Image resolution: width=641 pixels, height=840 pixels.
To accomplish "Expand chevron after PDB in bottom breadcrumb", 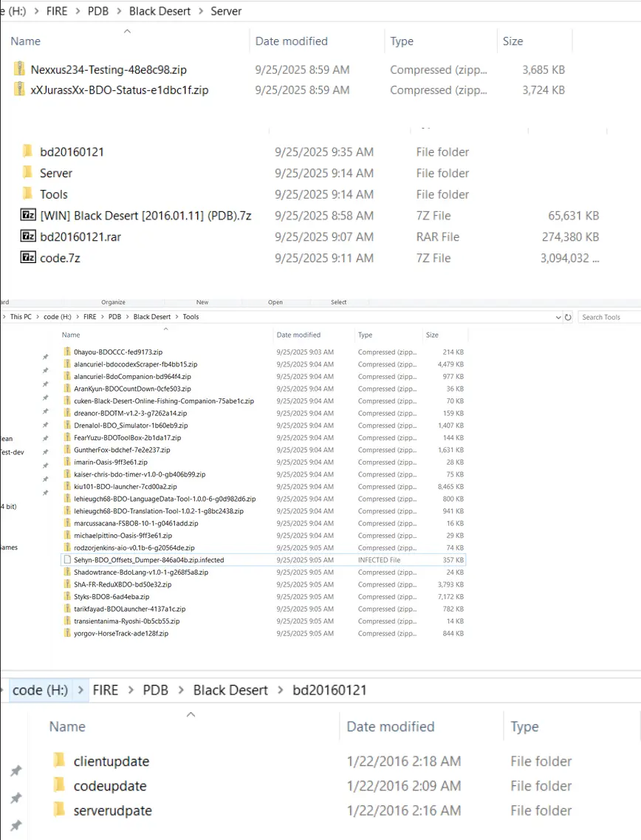I will [181, 690].
